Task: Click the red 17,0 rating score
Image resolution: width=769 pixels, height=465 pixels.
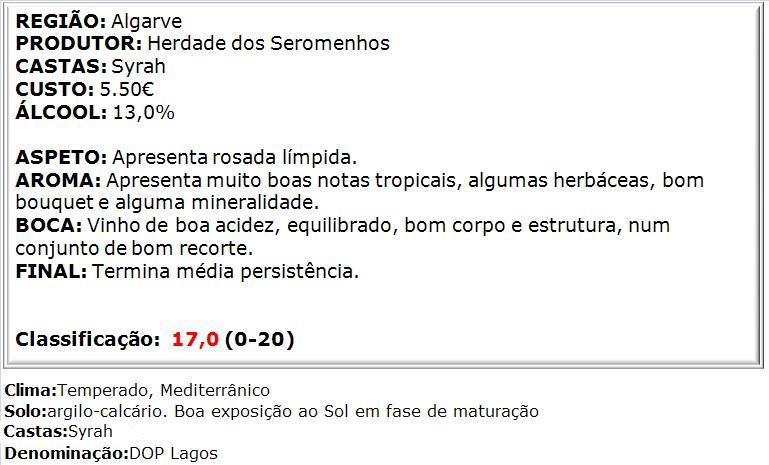Action: (195, 339)
